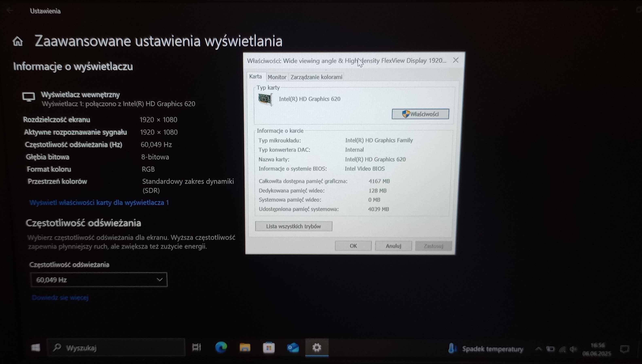
Task: Click the Rozdzielczość ekranu label
Action: pyautogui.click(x=56, y=120)
